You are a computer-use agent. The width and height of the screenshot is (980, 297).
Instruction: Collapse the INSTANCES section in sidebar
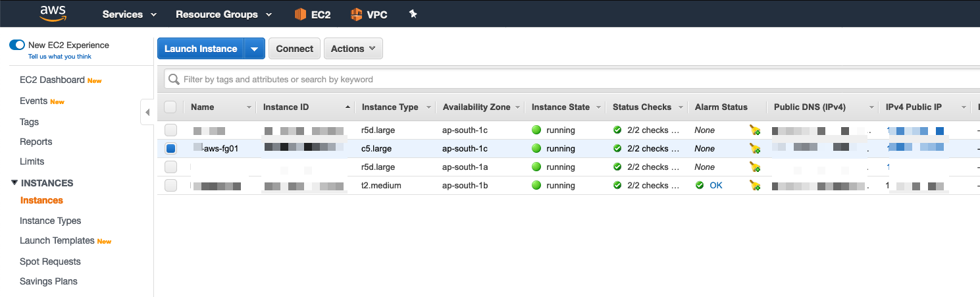pyautogui.click(x=14, y=183)
